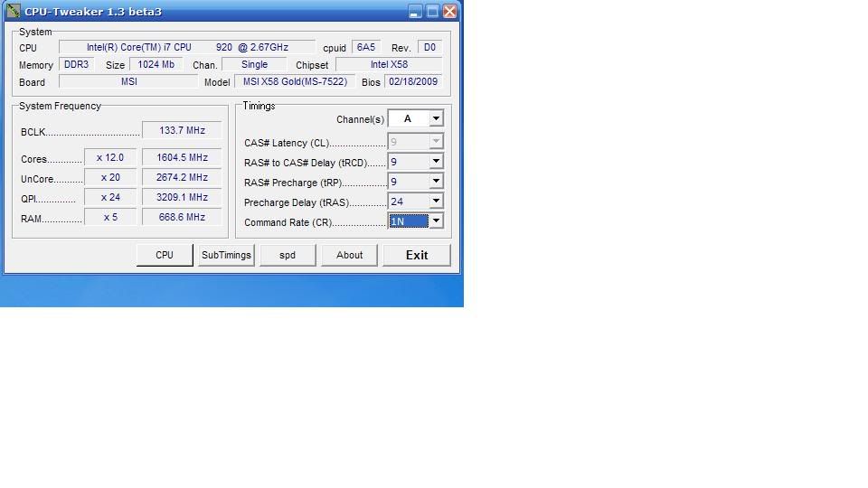Click the Rev. value D0

coord(429,48)
